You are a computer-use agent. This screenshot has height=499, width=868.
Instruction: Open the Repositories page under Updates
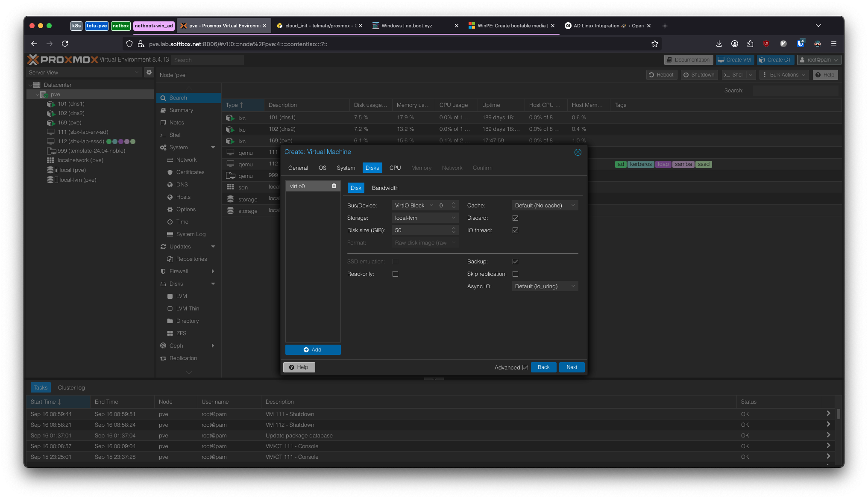coord(191,259)
